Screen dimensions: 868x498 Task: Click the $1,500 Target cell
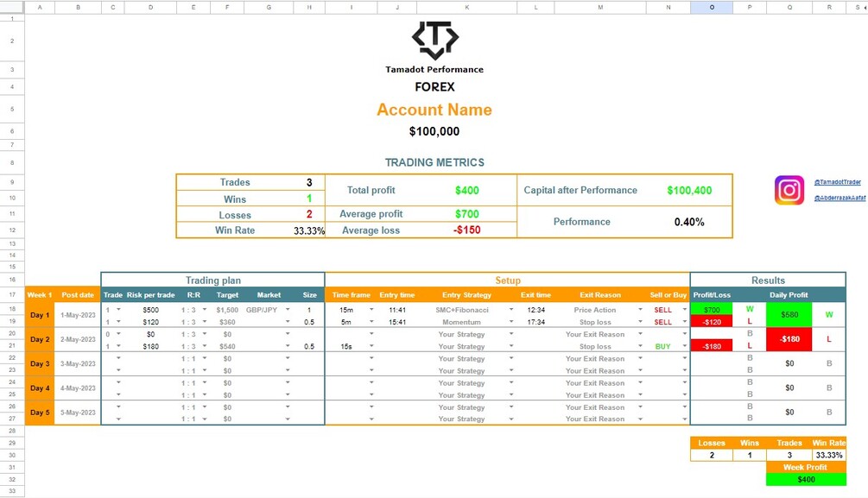tap(227, 310)
